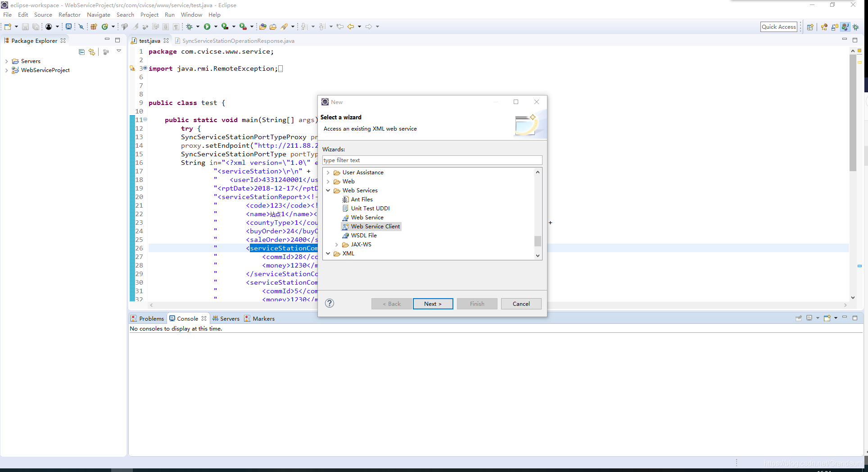
Task: Click Display Selected Console icon
Action: pyautogui.click(x=809, y=318)
